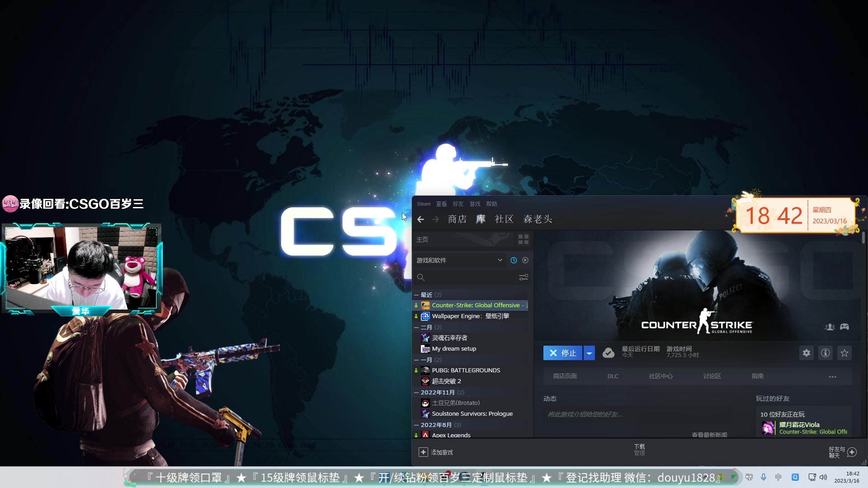Open the 森老头 profile tab
Viewport: 868px width, 488px height.
[538, 219]
